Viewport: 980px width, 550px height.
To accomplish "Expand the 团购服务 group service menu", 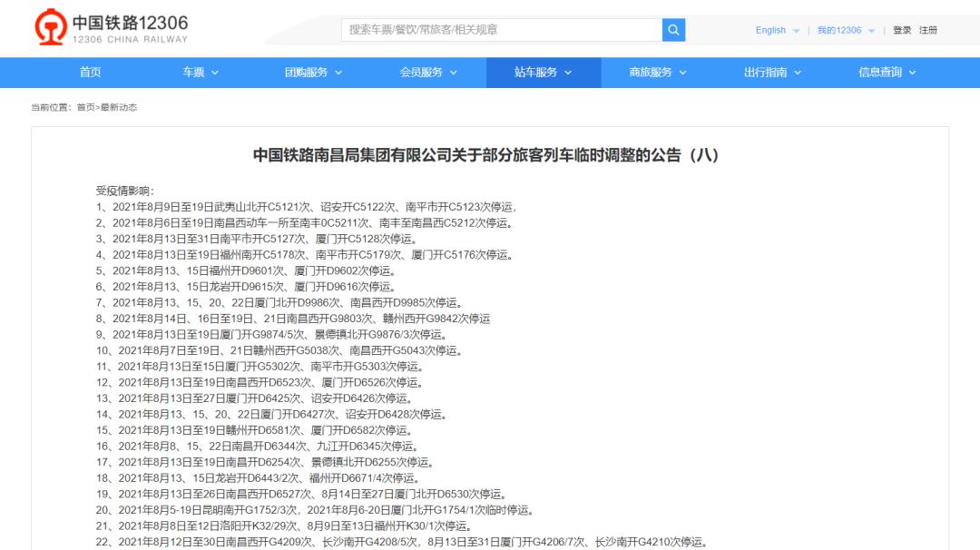I will tap(313, 73).
